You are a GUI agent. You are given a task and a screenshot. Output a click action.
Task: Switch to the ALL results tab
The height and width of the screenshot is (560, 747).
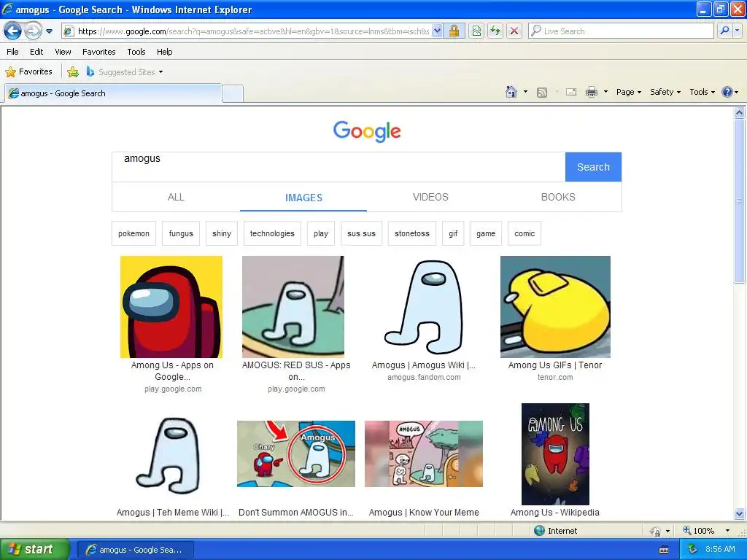pyautogui.click(x=176, y=197)
